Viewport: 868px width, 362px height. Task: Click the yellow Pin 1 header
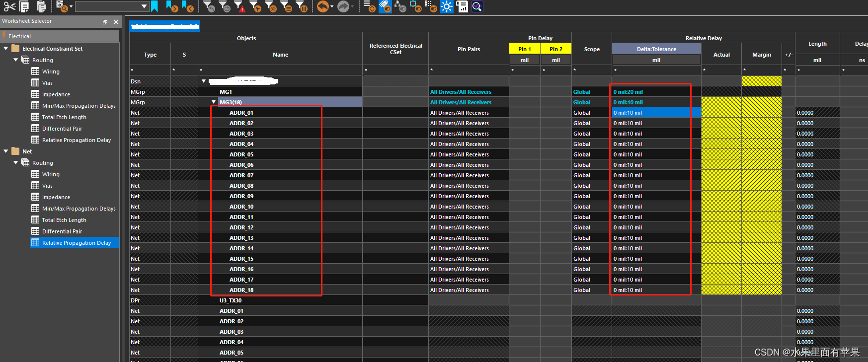coord(524,49)
